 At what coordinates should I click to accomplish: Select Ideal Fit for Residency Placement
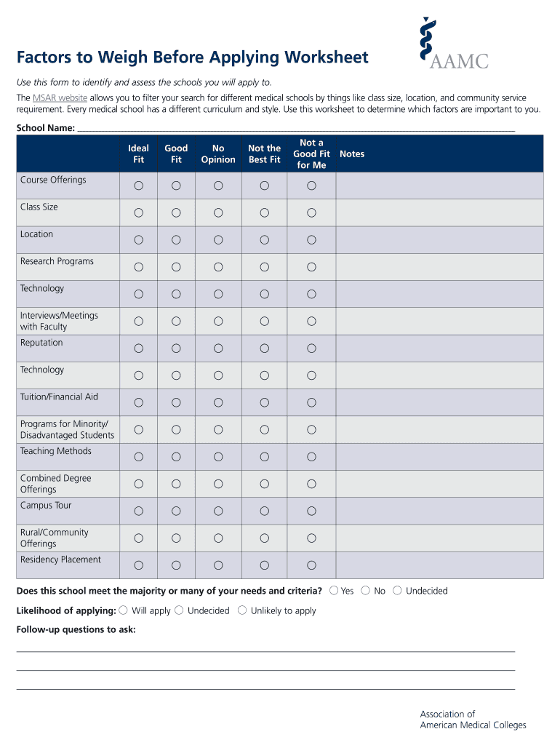138,565
